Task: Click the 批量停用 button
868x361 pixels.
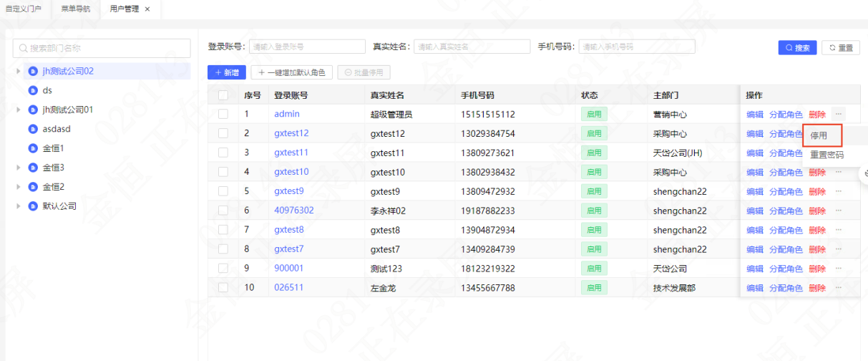Action: tap(364, 72)
